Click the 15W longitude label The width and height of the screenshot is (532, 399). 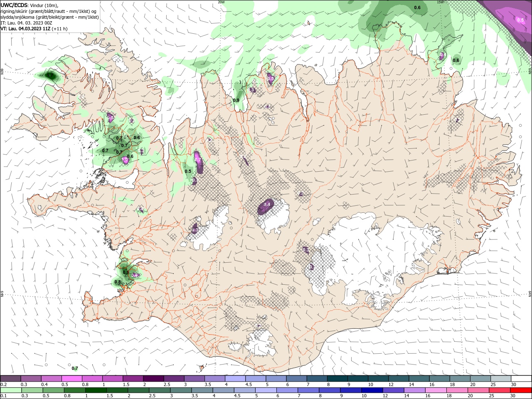[441, 2]
